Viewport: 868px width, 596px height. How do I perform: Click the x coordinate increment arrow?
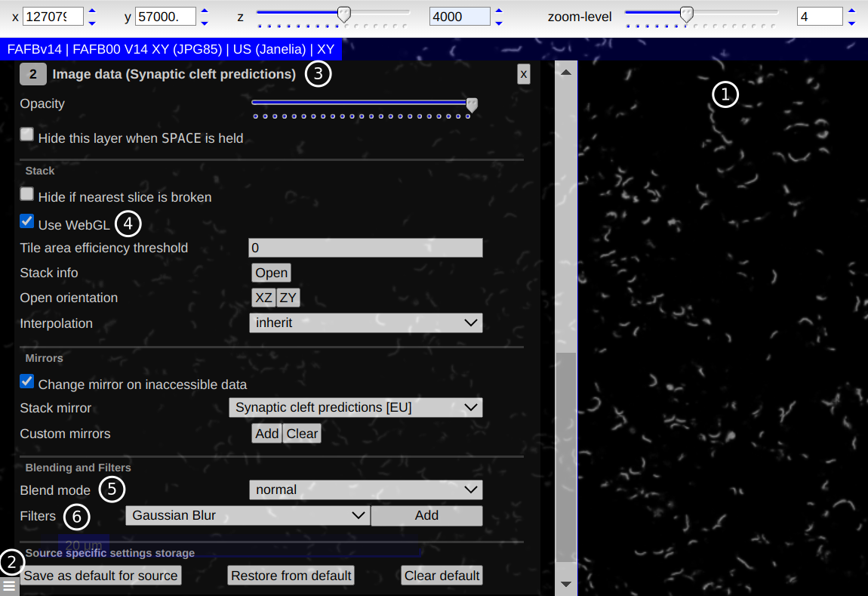pyautogui.click(x=92, y=11)
